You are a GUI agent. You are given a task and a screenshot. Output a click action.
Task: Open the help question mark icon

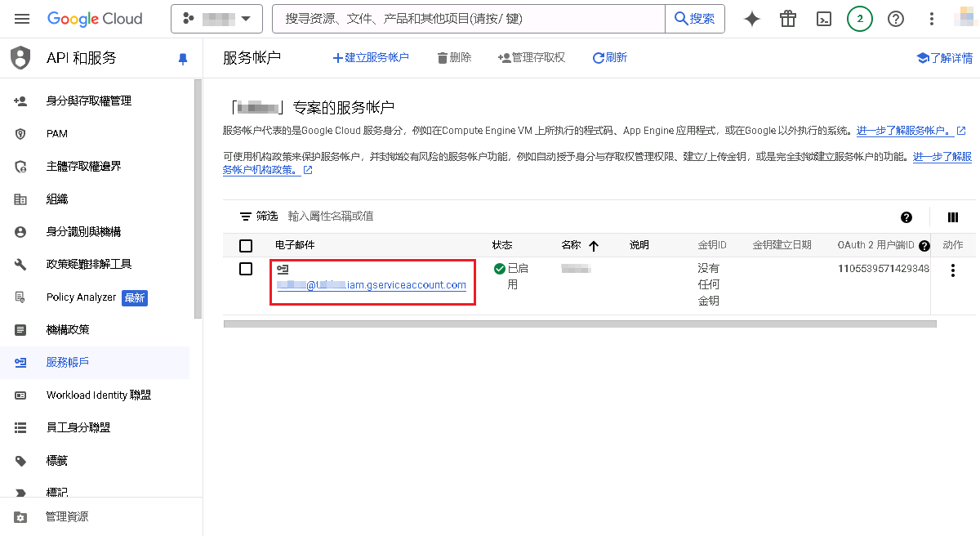(x=896, y=19)
